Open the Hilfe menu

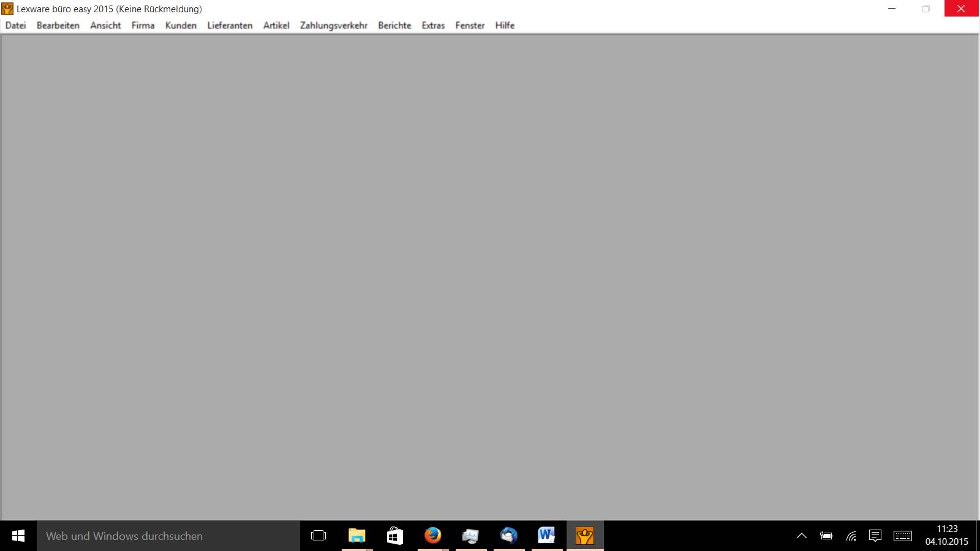(505, 25)
